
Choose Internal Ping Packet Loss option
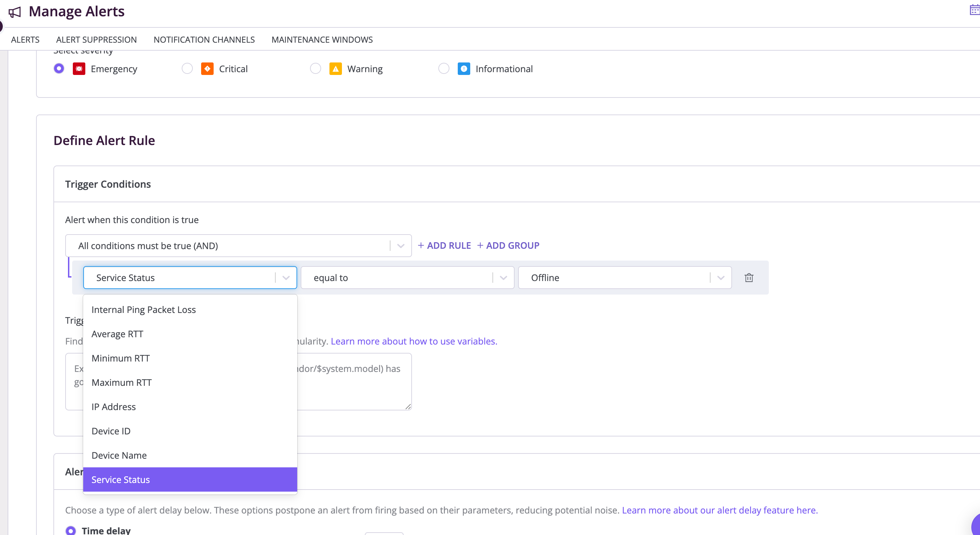[190, 310]
